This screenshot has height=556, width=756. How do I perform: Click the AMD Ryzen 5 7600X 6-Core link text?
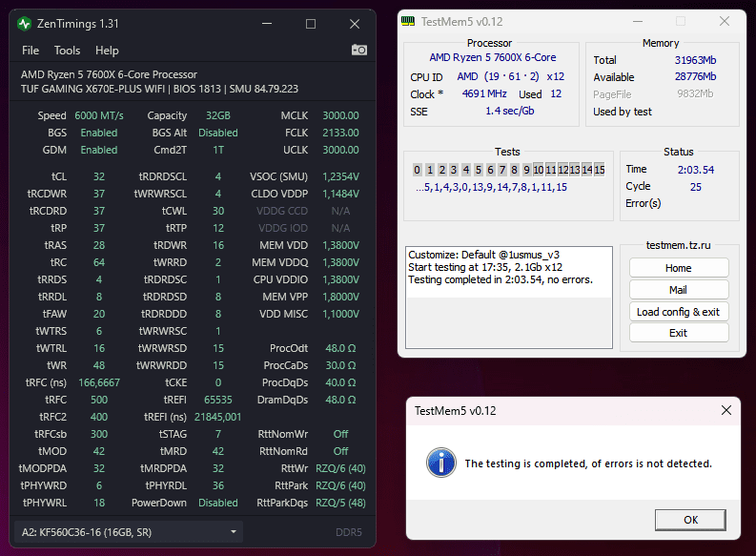pyautogui.click(x=492, y=57)
